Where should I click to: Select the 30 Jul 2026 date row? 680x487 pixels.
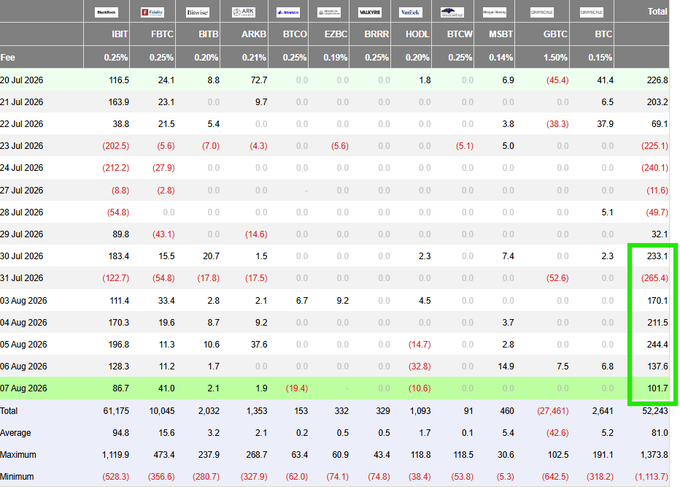[334, 256]
